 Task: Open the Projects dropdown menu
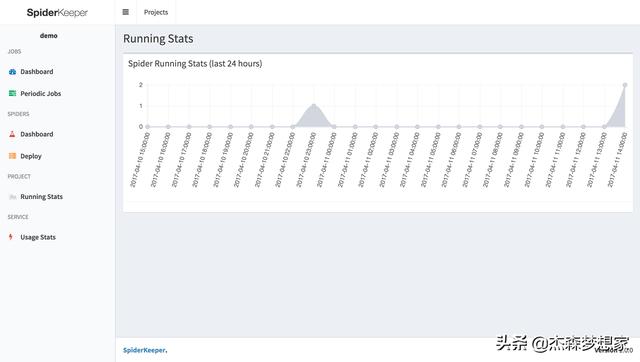pos(156,12)
